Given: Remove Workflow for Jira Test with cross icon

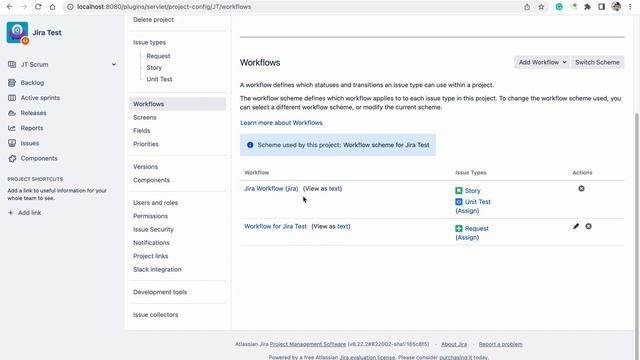Looking at the screenshot, I should click(x=589, y=226).
